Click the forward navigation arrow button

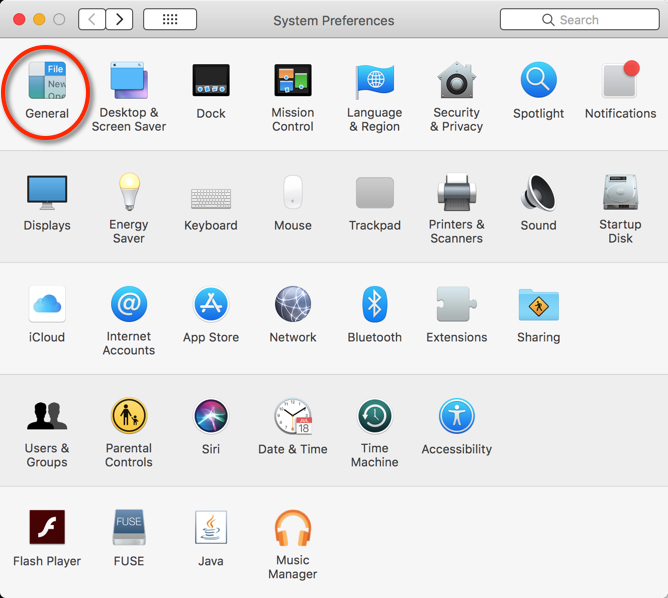[x=119, y=19]
